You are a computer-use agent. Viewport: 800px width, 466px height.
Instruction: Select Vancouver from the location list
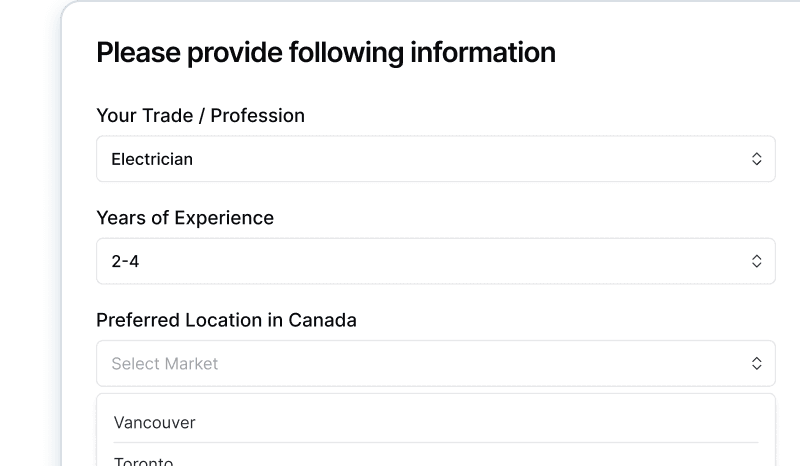click(155, 422)
